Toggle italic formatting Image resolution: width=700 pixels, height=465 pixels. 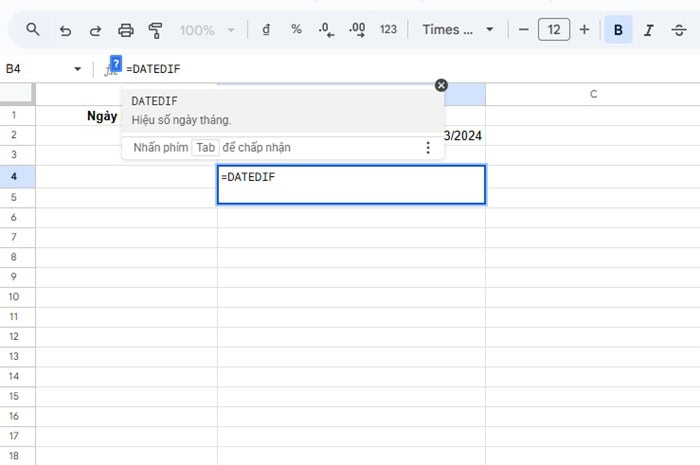click(648, 30)
